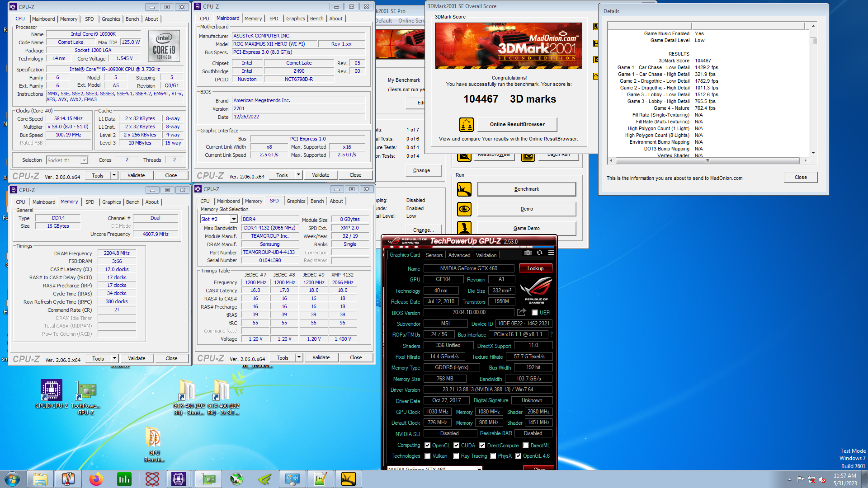
Task: Select the GPU Benchmarks folder on desktop
Action: pyautogui.click(x=154, y=445)
